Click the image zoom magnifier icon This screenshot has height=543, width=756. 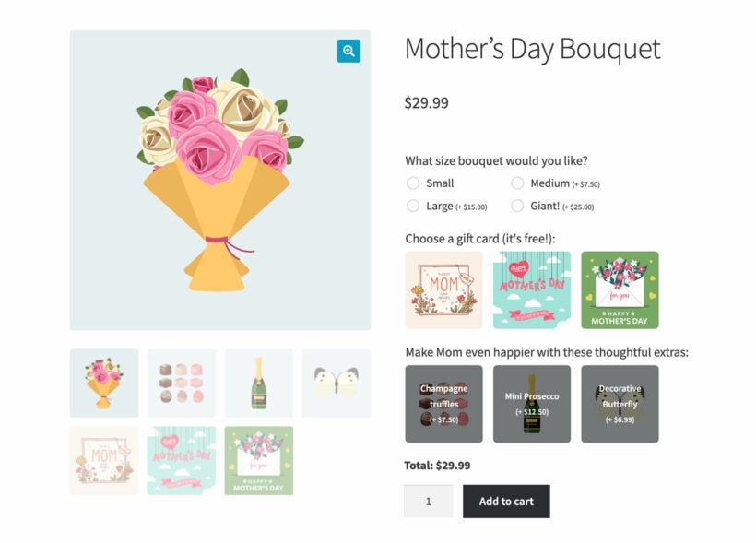click(347, 51)
